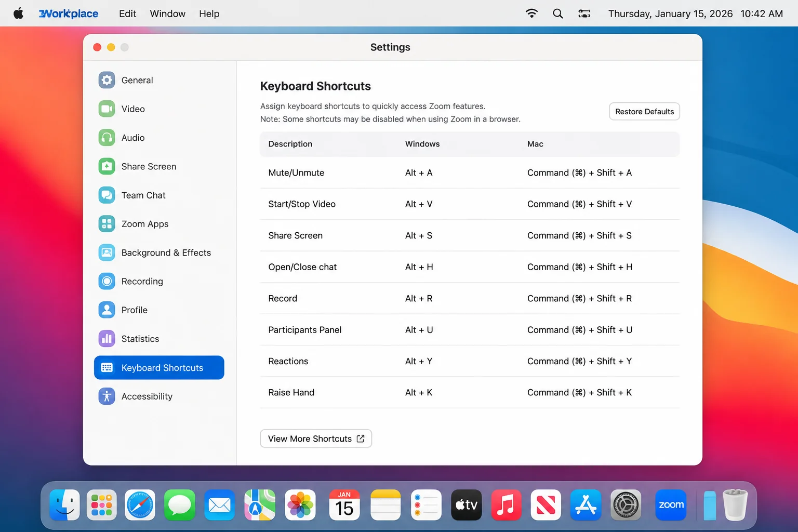Open Photos app in the dock
798x532 pixels.
pyautogui.click(x=300, y=504)
